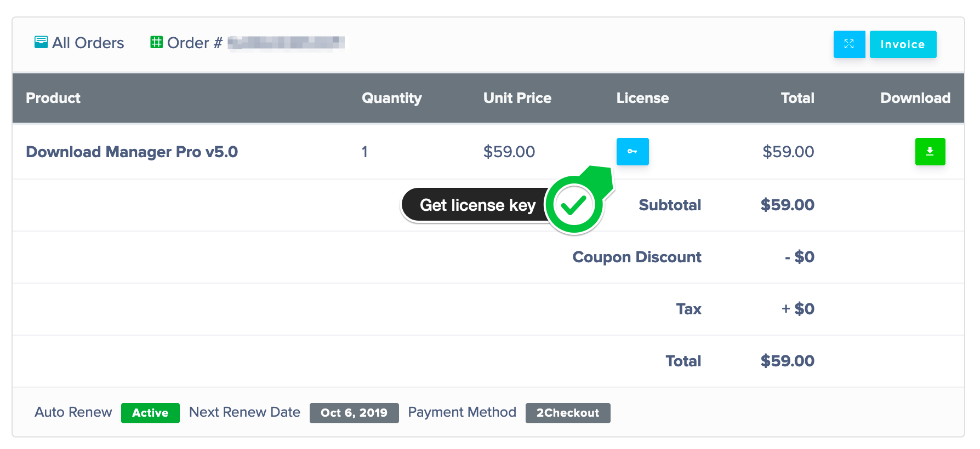The width and height of the screenshot is (980, 449).
Task: Click the license key icon button
Action: tap(633, 152)
